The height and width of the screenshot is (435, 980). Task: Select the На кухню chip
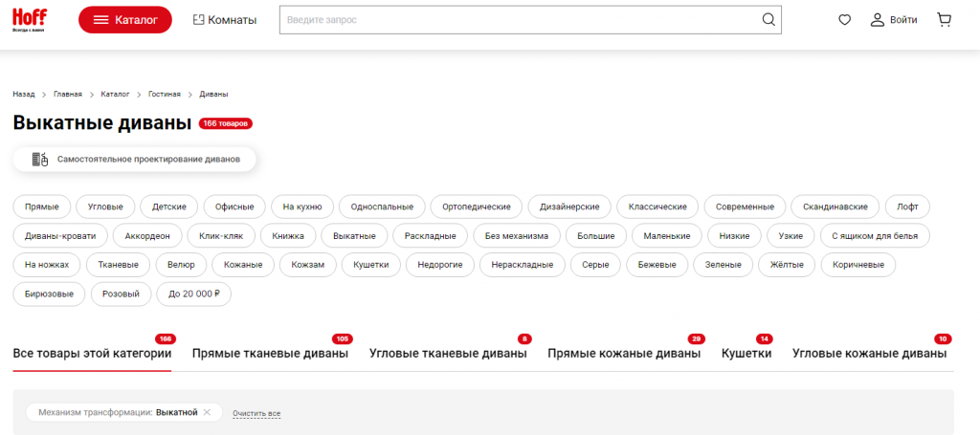coord(302,207)
